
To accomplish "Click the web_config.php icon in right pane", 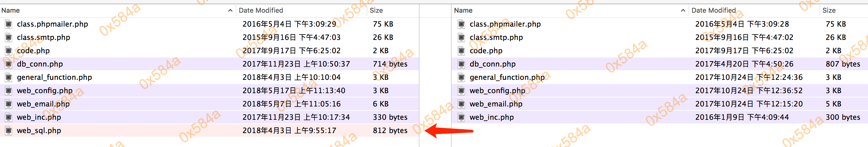I will (461, 91).
